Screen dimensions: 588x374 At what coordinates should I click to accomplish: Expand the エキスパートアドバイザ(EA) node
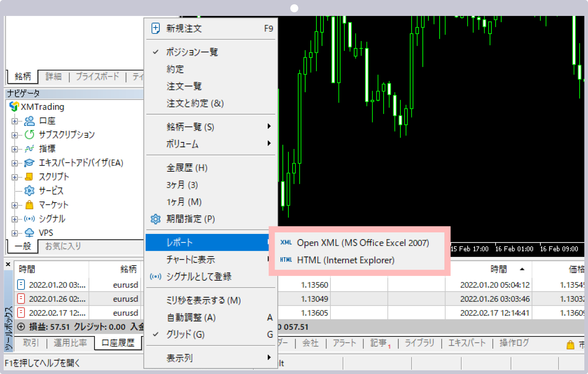click(14, 163)
